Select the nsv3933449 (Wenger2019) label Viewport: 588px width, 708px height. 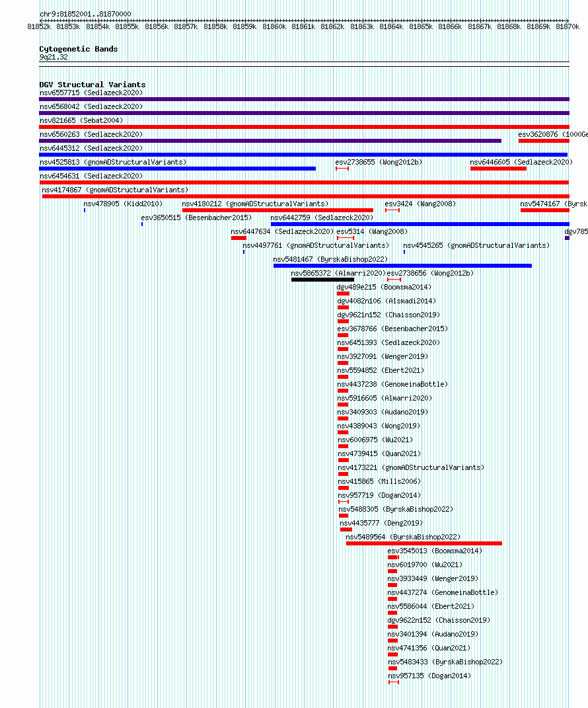click(x=433, y=579)
